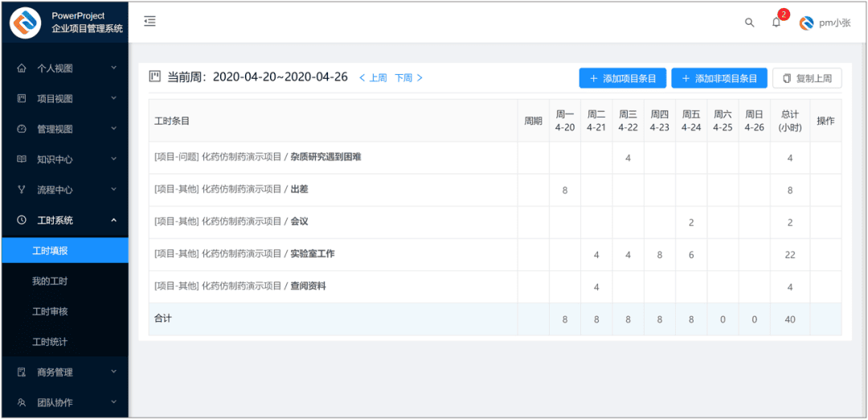Click the 添加项目条目 button
868x420 pixels.
(623, 78)
